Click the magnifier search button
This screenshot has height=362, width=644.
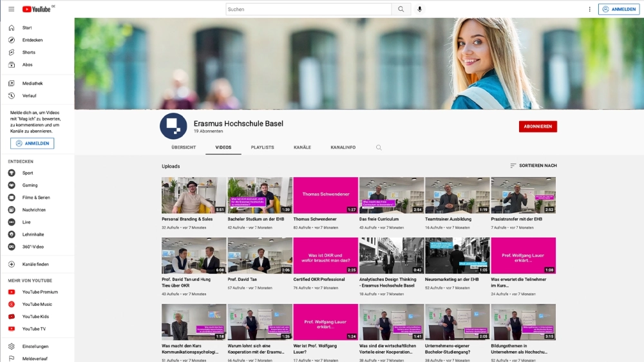click(401, 10)
